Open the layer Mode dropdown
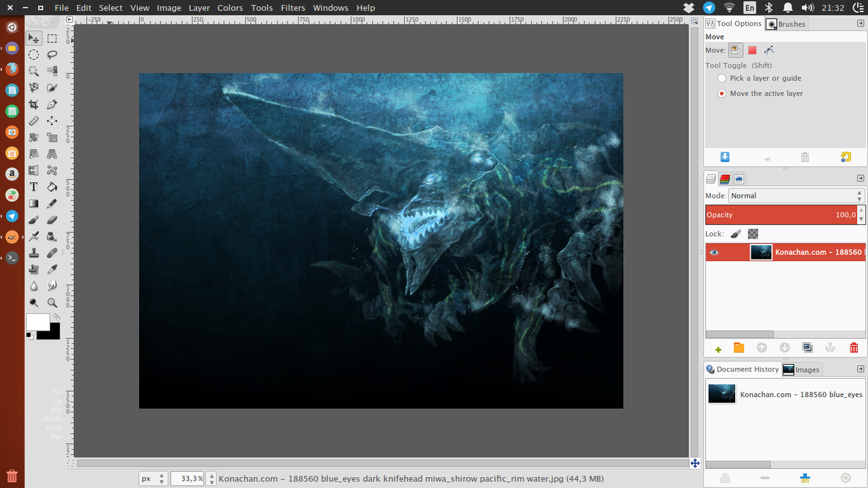The image size is (868, 488). coord(796,196)
